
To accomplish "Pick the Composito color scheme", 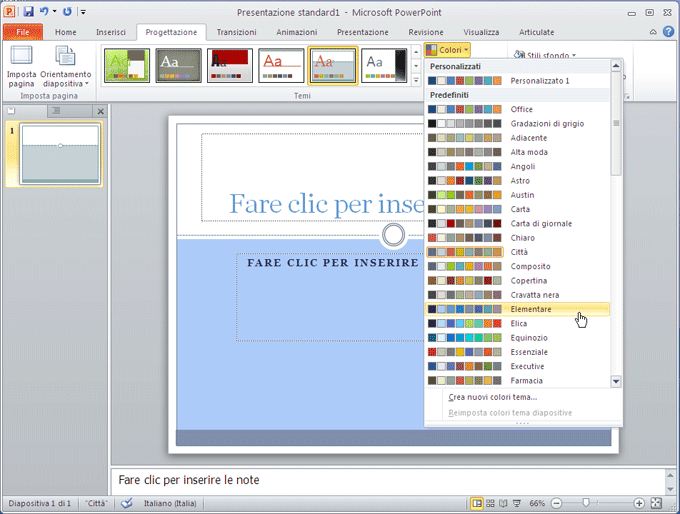I will click(517, 266).
